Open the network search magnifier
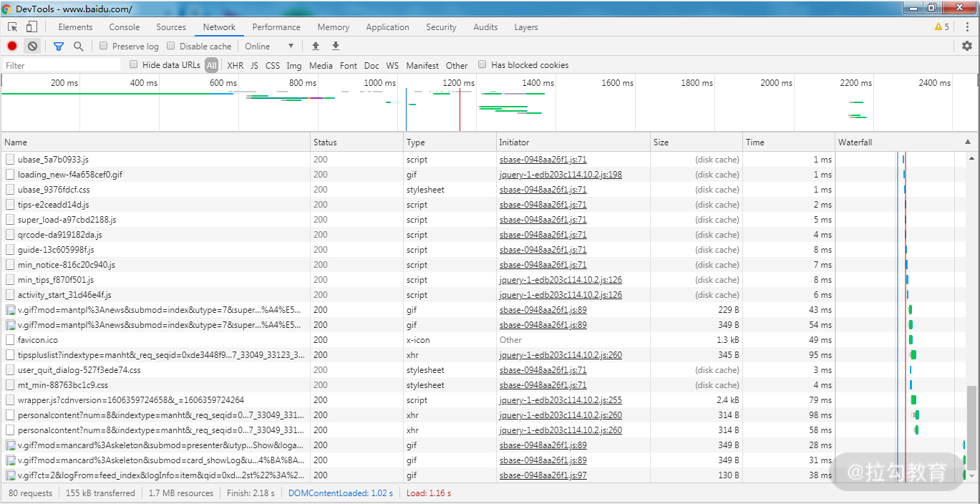Screen dimensions: 980x504 (79, 46)
